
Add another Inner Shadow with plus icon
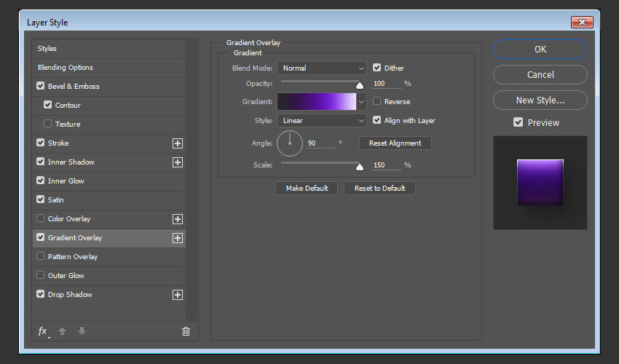pos(177,162)
